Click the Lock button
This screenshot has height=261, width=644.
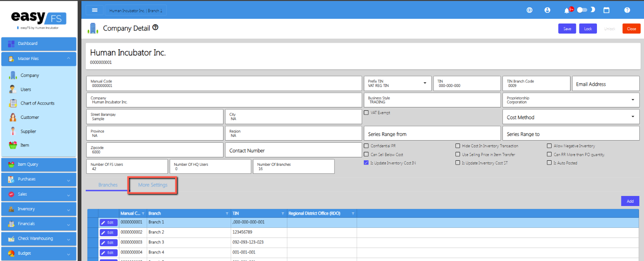pos(588,29)
